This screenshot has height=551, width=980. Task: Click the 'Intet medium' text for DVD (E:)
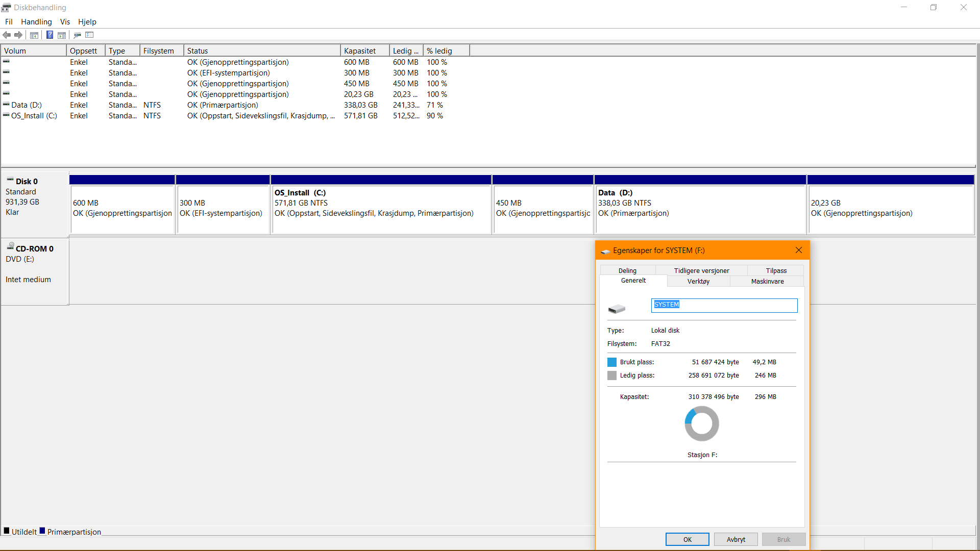28,280
